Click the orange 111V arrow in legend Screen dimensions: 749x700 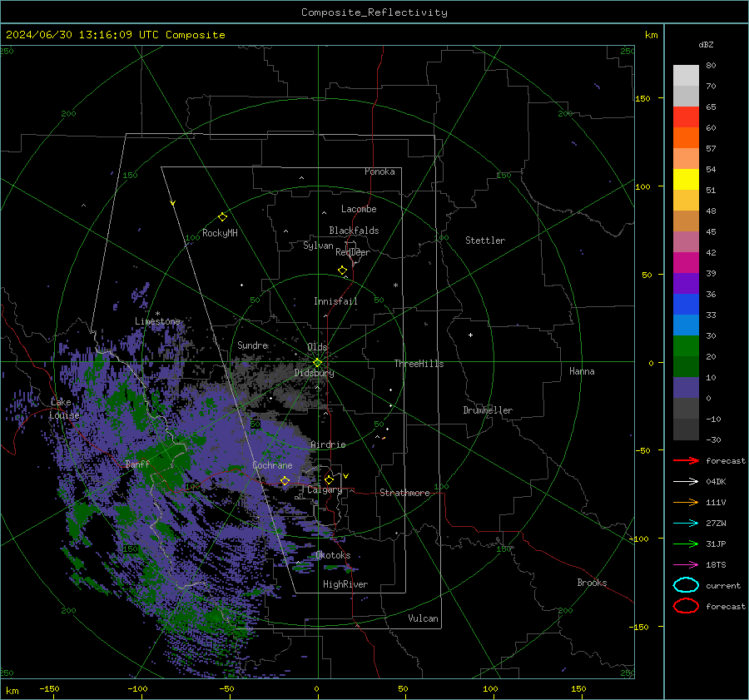686,502
